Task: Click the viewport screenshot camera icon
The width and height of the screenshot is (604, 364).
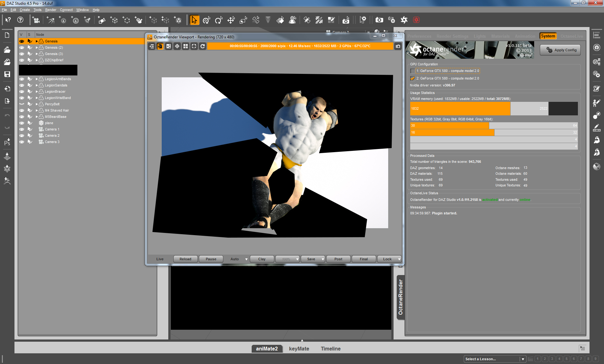Action: click(398, 46)
